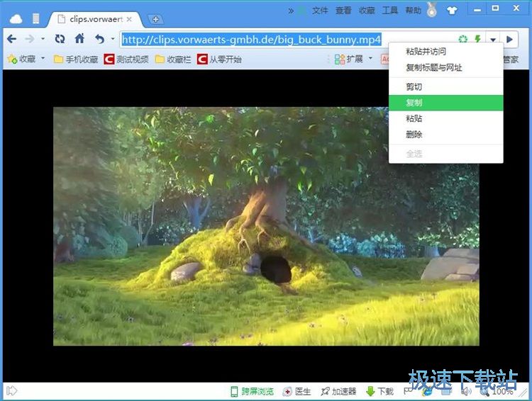Expand the navigation history dropdown arrow
The height and width of the screenshot is (401, 532).
(x=43, y=39)
